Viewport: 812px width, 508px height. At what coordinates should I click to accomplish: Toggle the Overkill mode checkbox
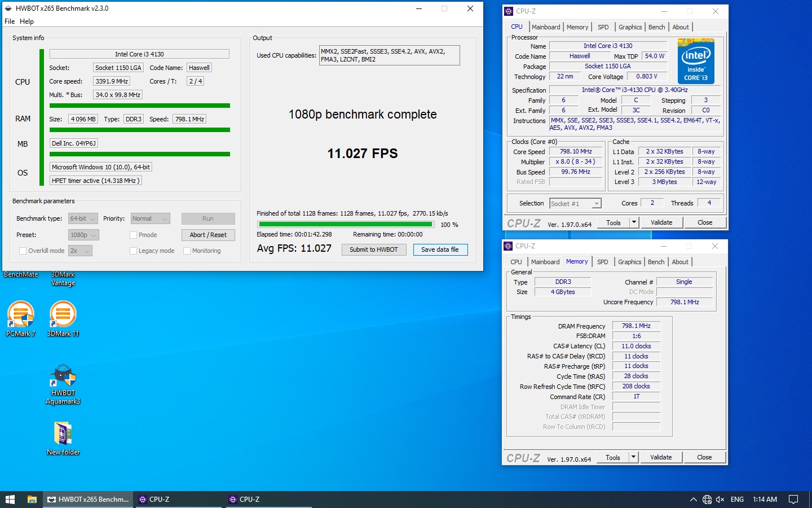pyautogui.click(x=23, y=251)
